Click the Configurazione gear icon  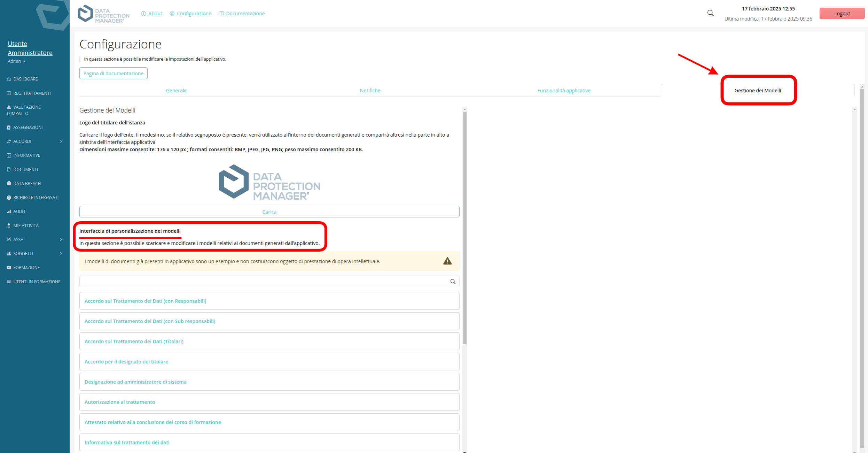[172, 14]
